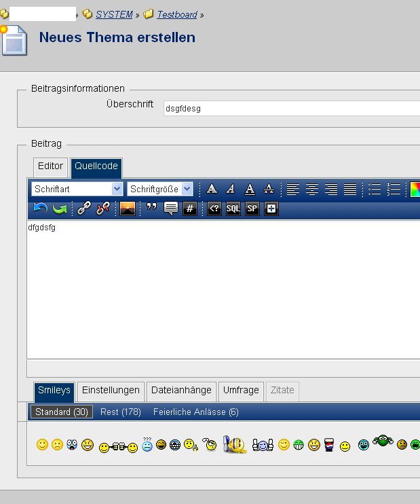
Task: Insert SQL code block
Action: [233, 209]
